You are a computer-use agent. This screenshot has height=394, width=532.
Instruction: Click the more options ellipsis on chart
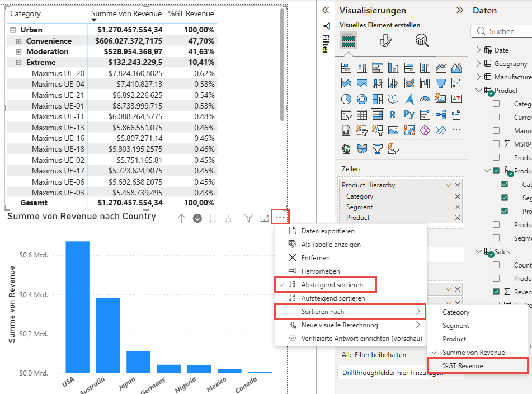pyautogui.click(x=280, y=218)
